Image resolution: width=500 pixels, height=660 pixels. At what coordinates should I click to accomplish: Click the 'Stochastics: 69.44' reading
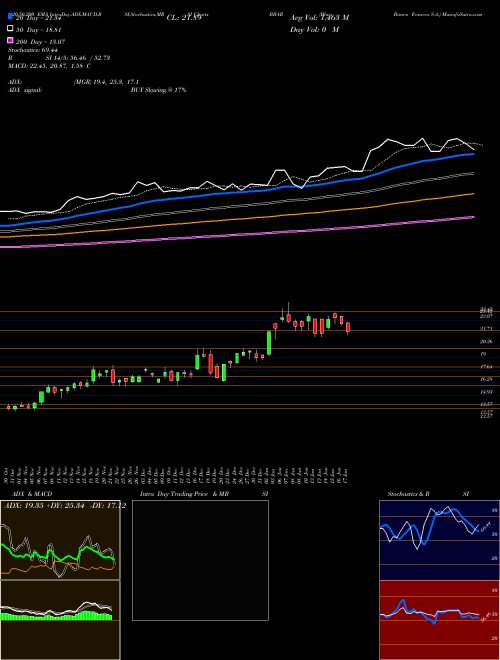pyautogui.click(x=33, y=50)
